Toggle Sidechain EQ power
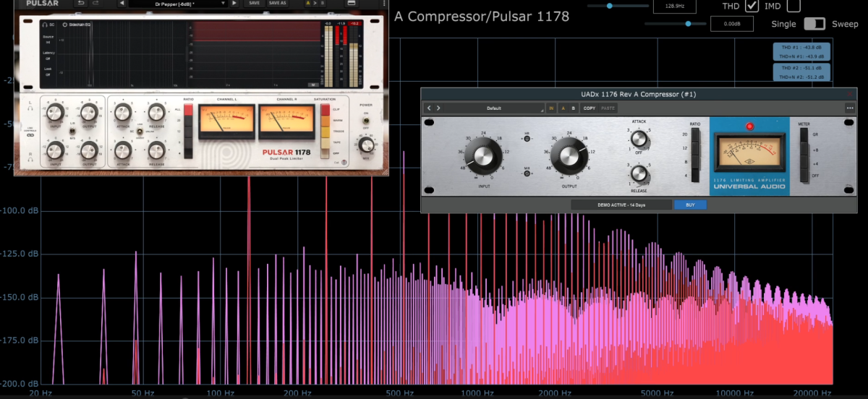 click(64, 25)
